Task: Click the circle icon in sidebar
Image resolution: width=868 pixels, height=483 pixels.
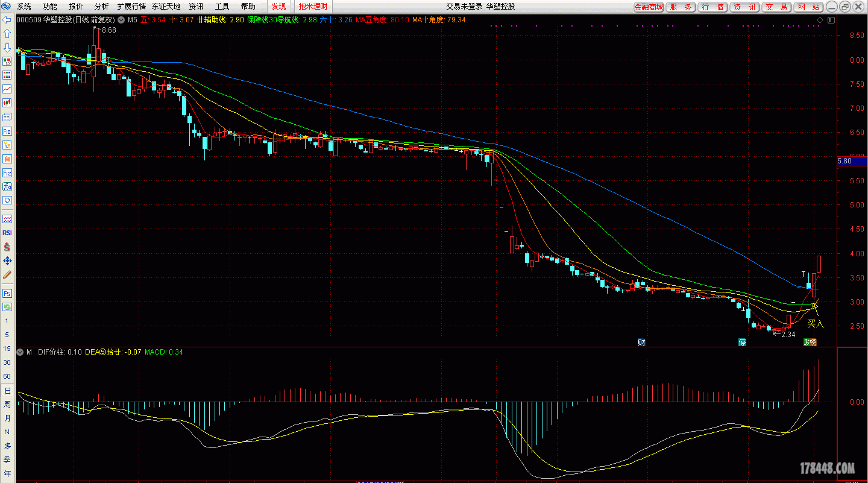Action: click(x=7, y=200)
